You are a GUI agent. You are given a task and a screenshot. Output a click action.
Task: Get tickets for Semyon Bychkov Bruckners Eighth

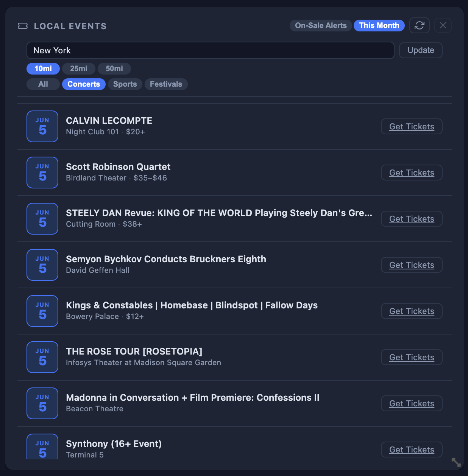[412, 265]
